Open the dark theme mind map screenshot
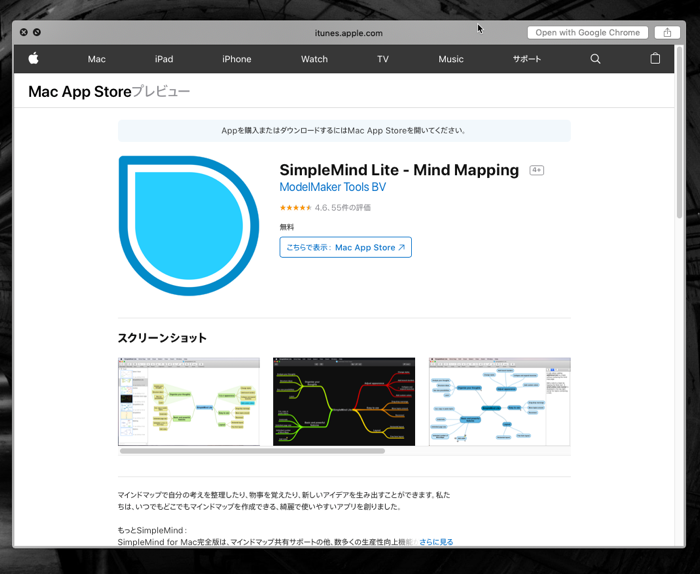Screen dimensions: 700x574 pyautogui.click(x=344, y=401)
